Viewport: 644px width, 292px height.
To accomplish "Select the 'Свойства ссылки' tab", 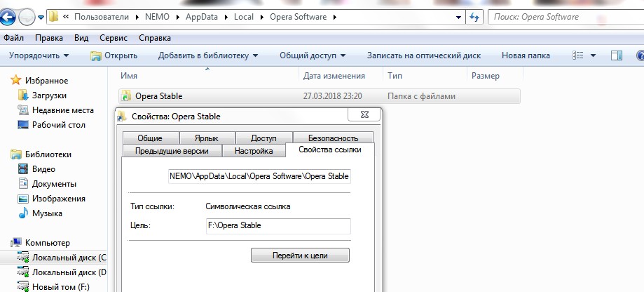I will [x=330, y=150].
